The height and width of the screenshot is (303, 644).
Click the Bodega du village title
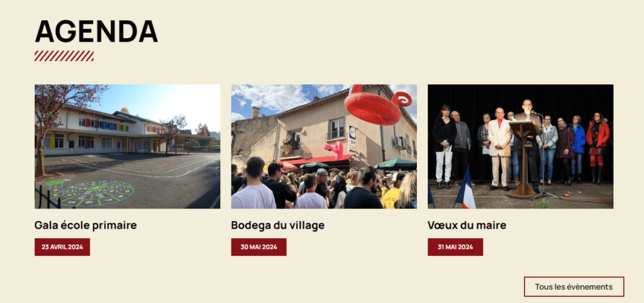(x=277, y=226)
